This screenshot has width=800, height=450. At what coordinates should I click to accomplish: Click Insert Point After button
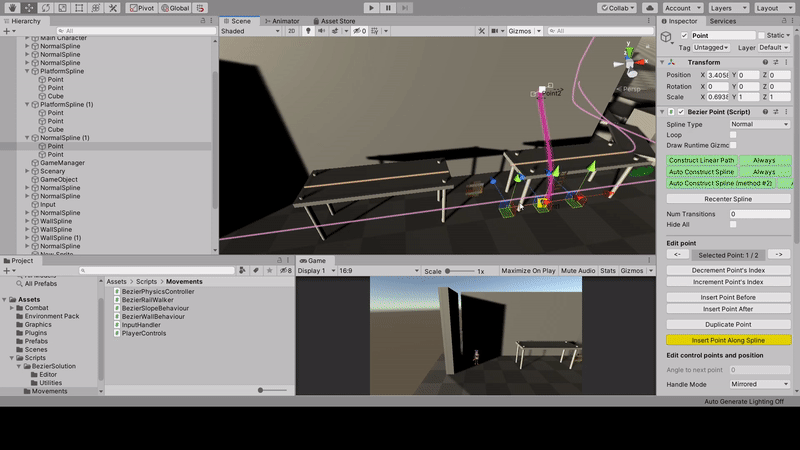point(728,309)
